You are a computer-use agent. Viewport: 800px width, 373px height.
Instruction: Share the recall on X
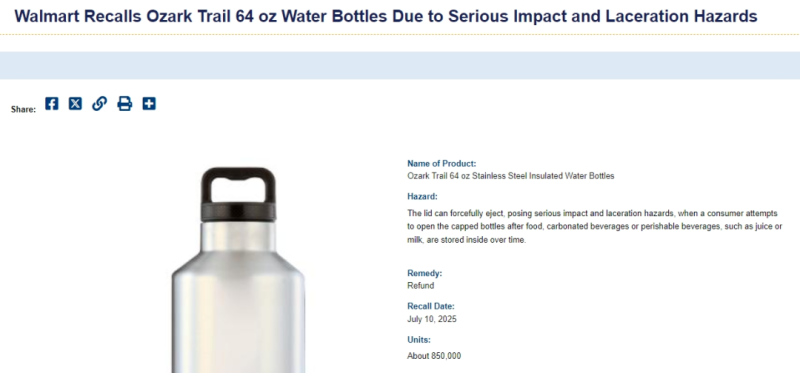[75, 104]
